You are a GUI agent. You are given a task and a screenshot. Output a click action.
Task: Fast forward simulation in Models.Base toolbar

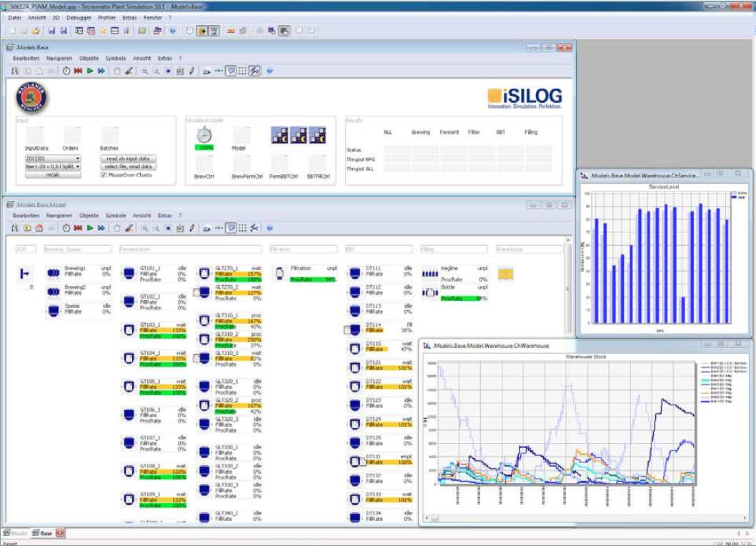pos(101,71)
